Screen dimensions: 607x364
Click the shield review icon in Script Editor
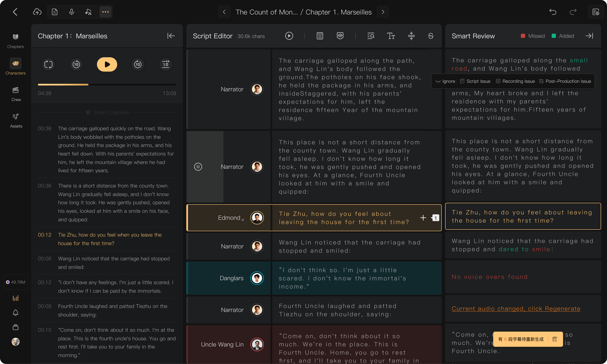[x=340, y=36]
